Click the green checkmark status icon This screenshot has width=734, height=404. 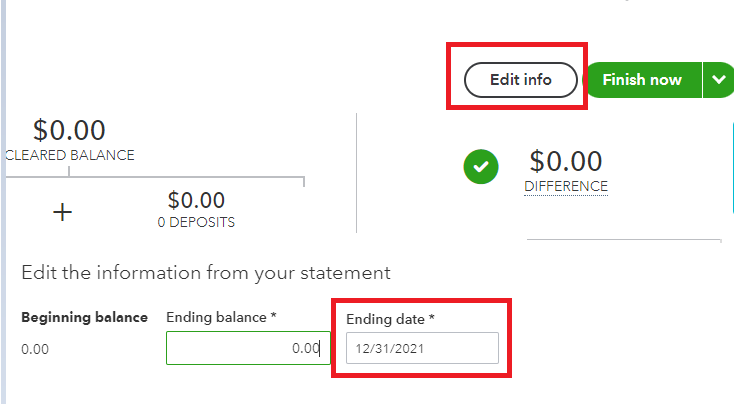481,167
